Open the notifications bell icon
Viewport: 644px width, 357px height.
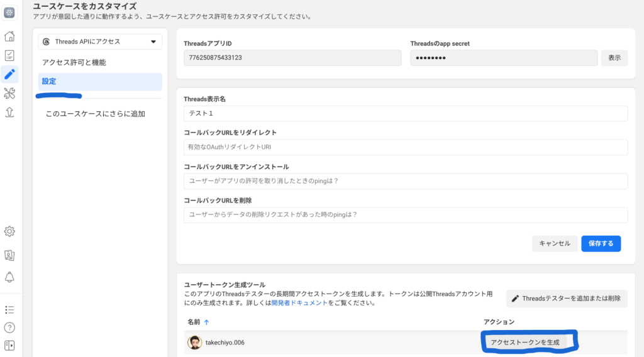[9, 277]
